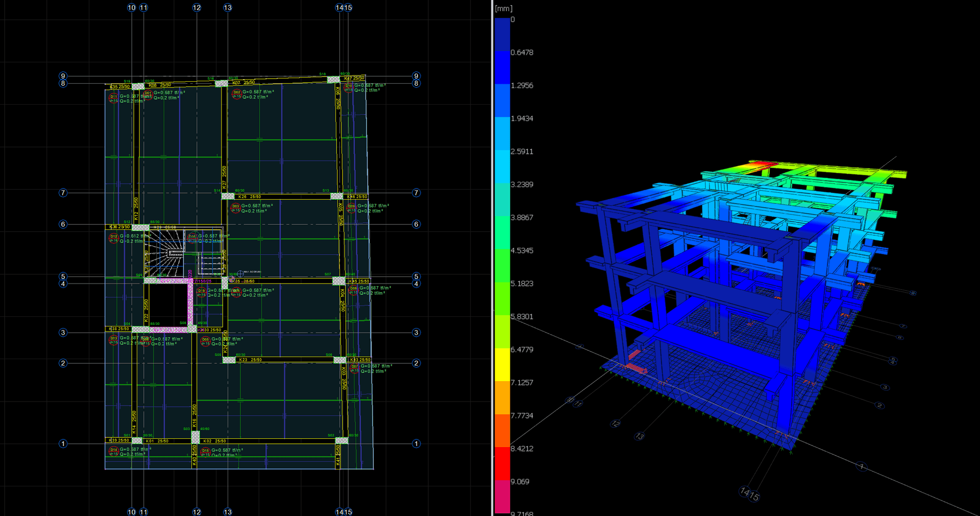Viewport: 980px width, 516px height.
Task: Pick the magenta band at the legend's bottom
Action: tap(502, 497)
